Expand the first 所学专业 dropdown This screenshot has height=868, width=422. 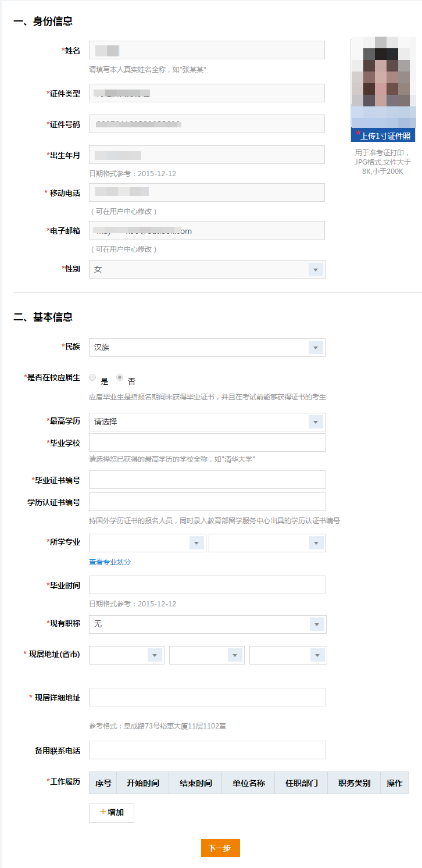point(147,543)
